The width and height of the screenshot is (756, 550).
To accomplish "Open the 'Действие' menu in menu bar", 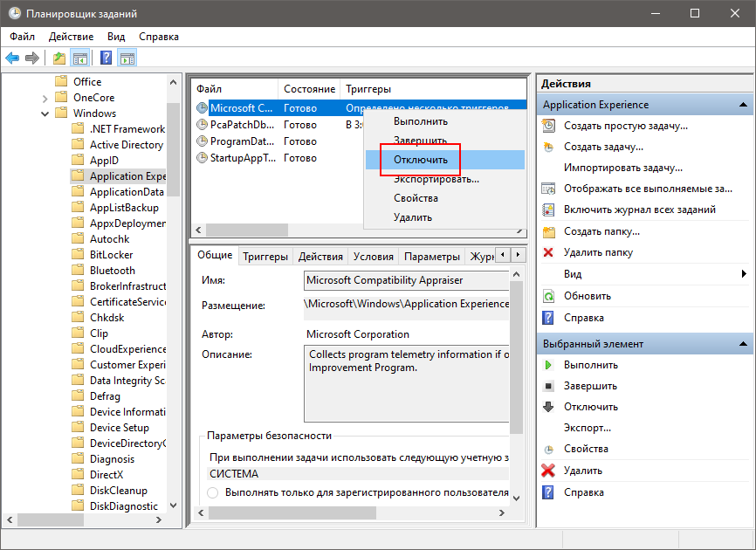I will click(x=71, y=37).
